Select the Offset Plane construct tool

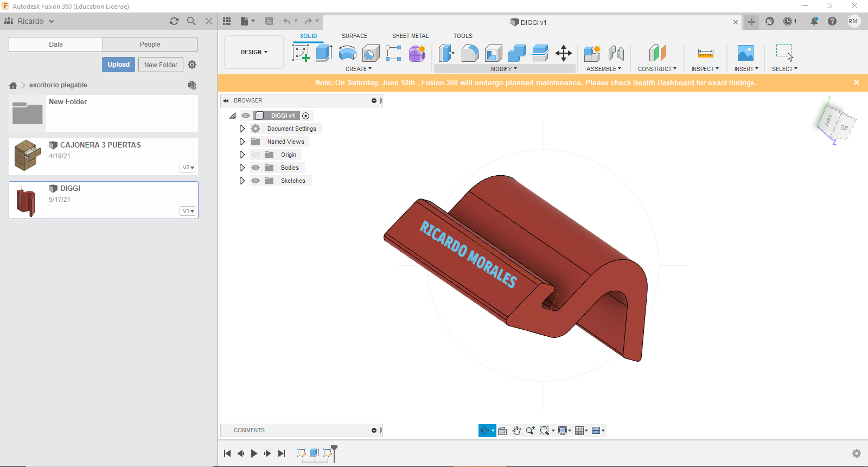657,53
